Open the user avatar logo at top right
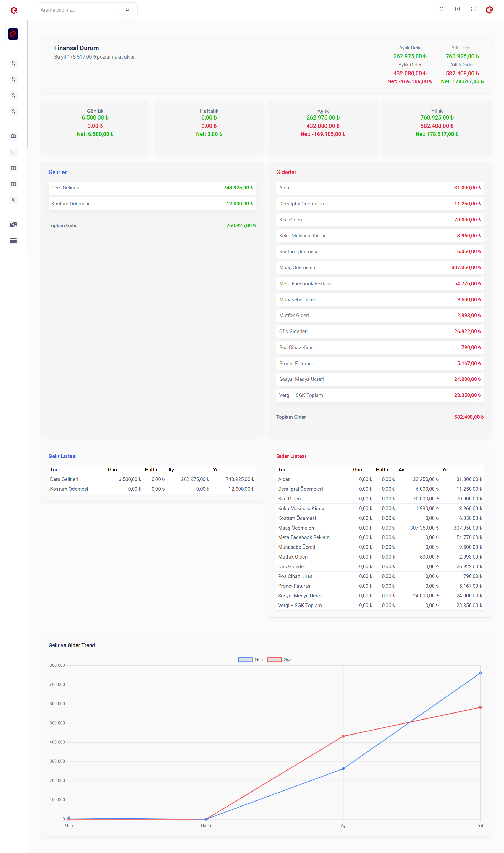 click(x=489, y=10)
